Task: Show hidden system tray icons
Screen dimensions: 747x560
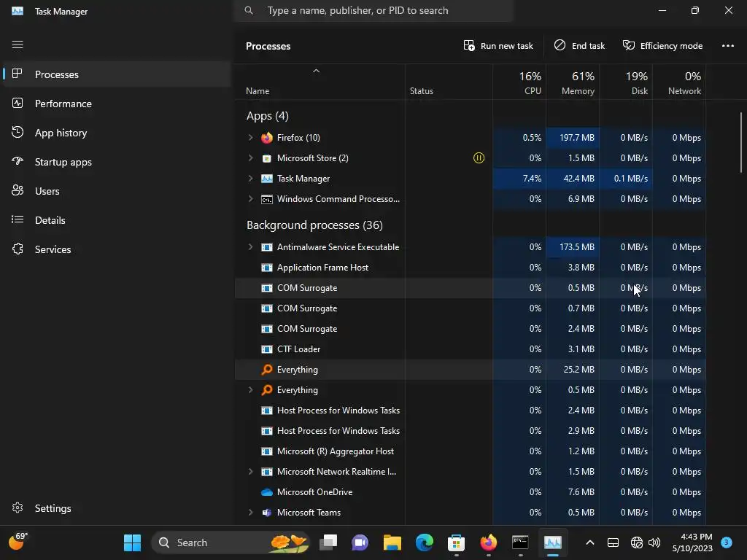Action: pos(589,542)
